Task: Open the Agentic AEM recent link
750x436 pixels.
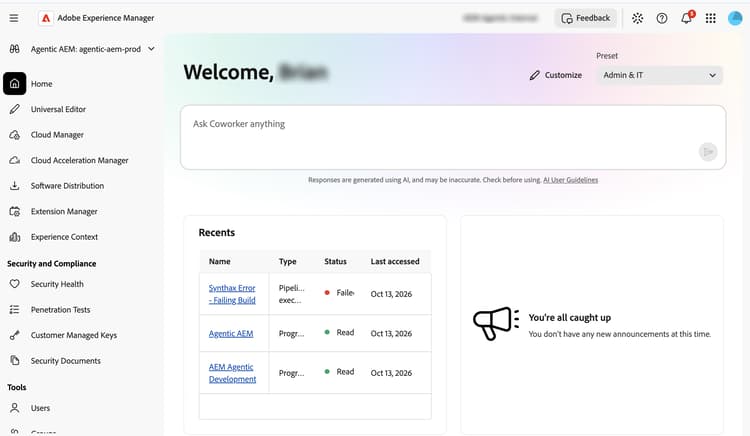Action: [231, 333]
